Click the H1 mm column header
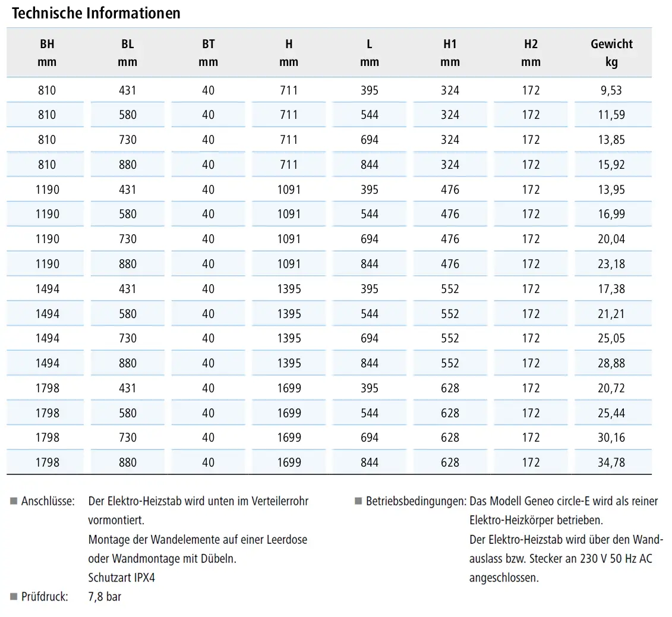The image size is (672, 617). click(x=450, y=53)
